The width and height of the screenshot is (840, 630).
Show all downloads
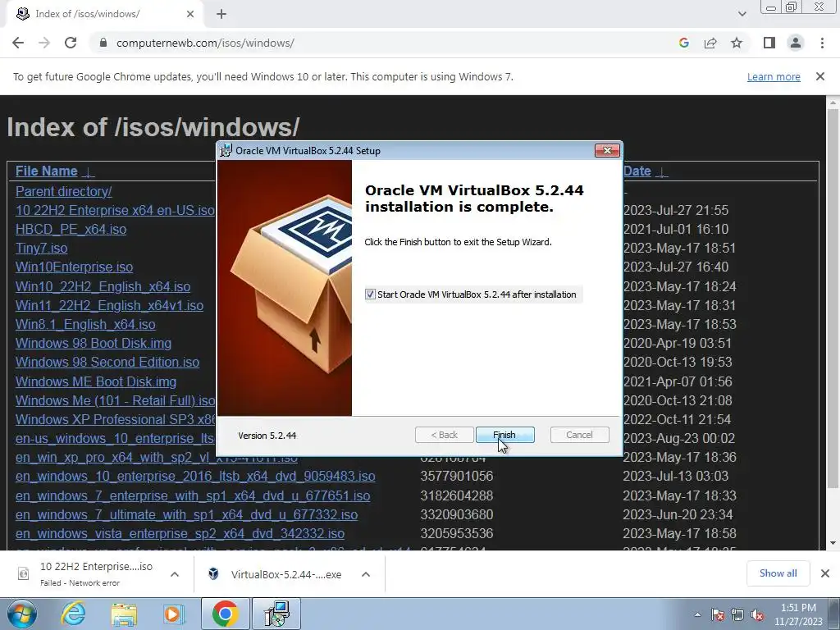coord(778,573)
